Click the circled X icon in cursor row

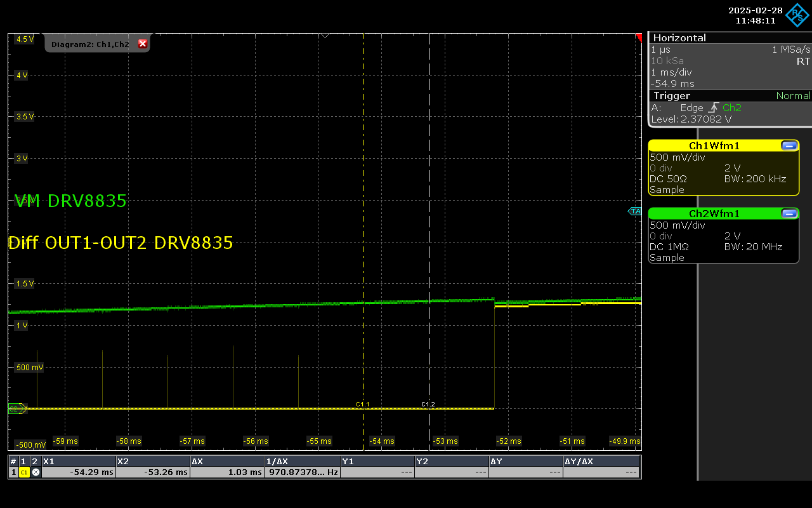[36, 472]
